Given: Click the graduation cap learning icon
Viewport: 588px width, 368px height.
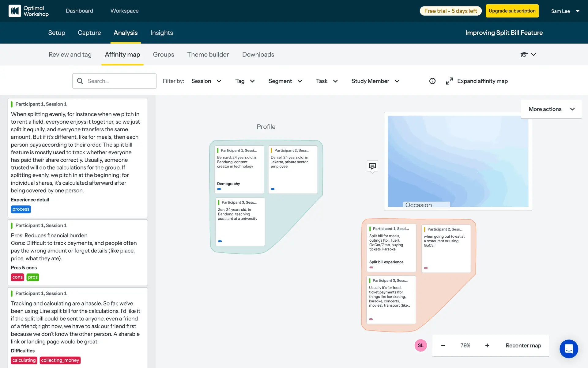Looking at the screenshot, I should coord(524,55).
